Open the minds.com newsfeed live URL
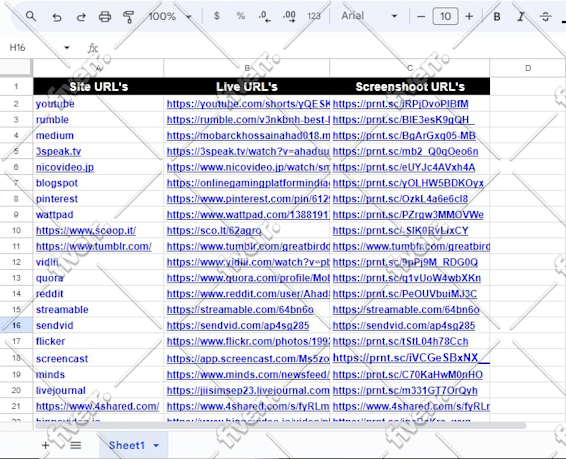The image size is (566, 459). [x=248, y=375]
